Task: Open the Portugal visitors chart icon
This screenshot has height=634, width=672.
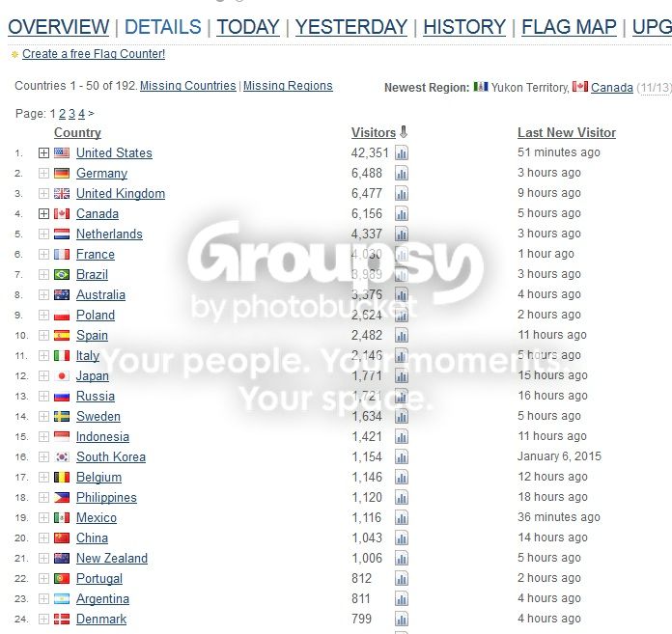Action: 402,579
